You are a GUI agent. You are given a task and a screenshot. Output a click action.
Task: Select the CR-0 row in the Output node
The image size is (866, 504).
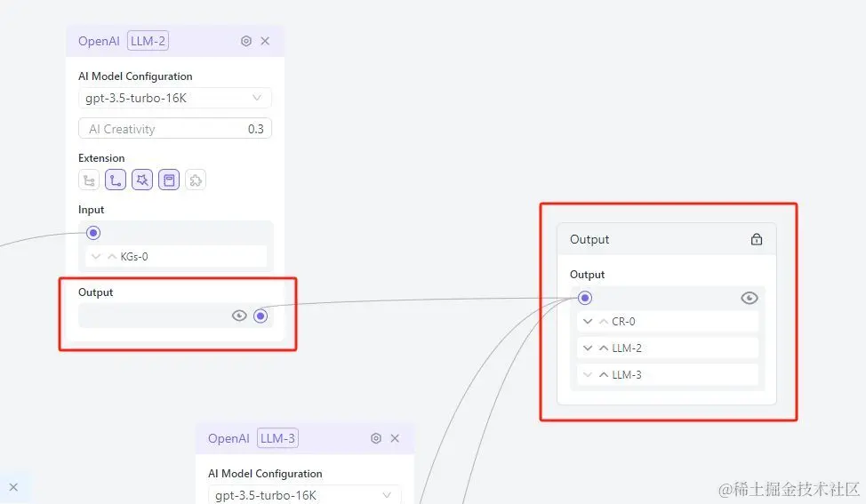tap(668, 321)
